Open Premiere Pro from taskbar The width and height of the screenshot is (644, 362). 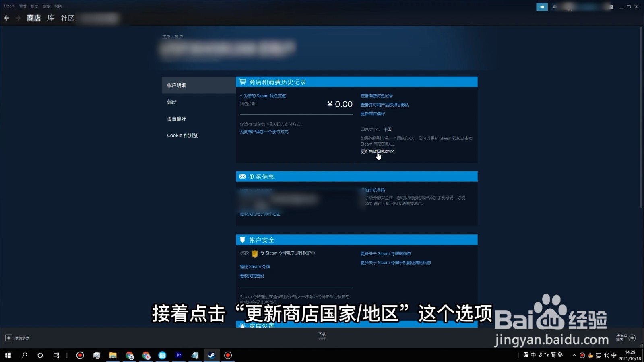[x=179, y=355]
